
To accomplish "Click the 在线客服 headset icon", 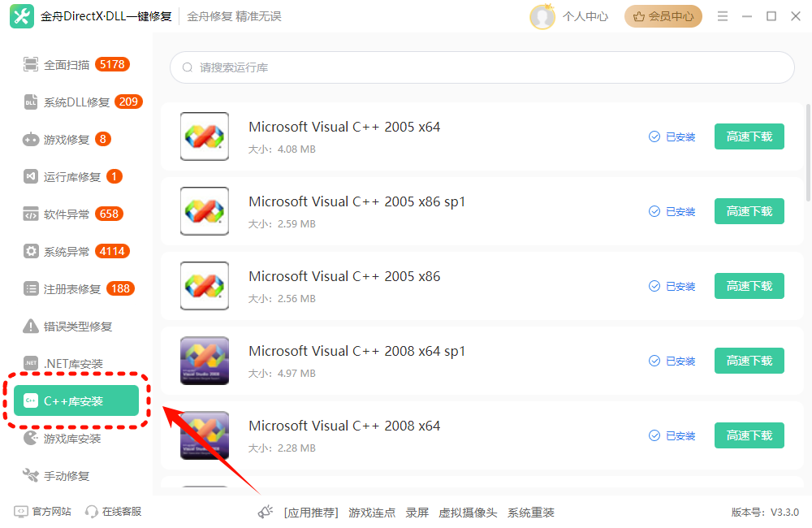I will 91,512.
